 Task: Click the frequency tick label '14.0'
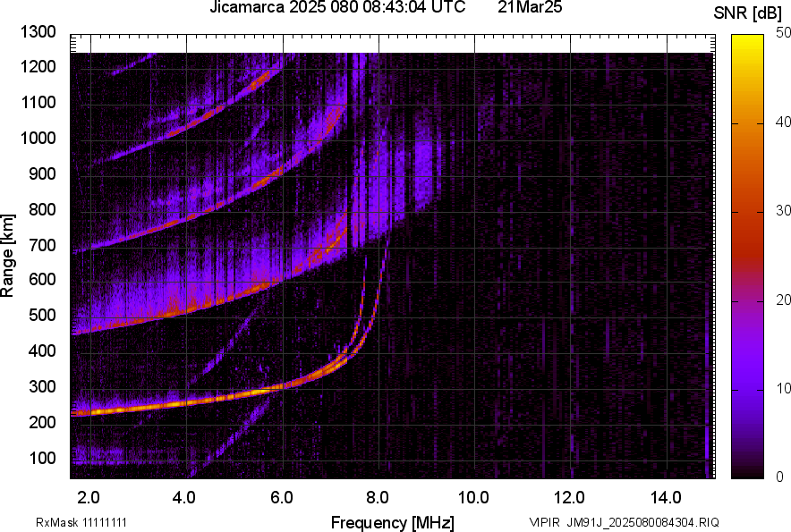[x=666, y=498]
